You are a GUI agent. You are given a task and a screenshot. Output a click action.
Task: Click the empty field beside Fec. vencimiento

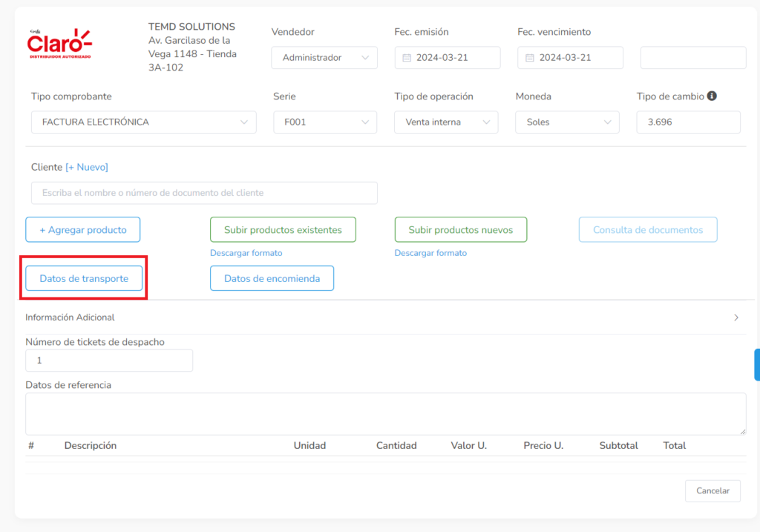693,58
